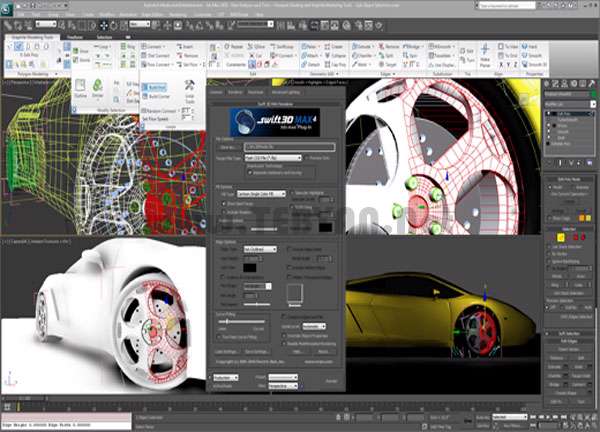This screenshot has height=432, width=600.
Task: Click the Extrude edge tool in ribbon
Action: click(x=362, y=46)
